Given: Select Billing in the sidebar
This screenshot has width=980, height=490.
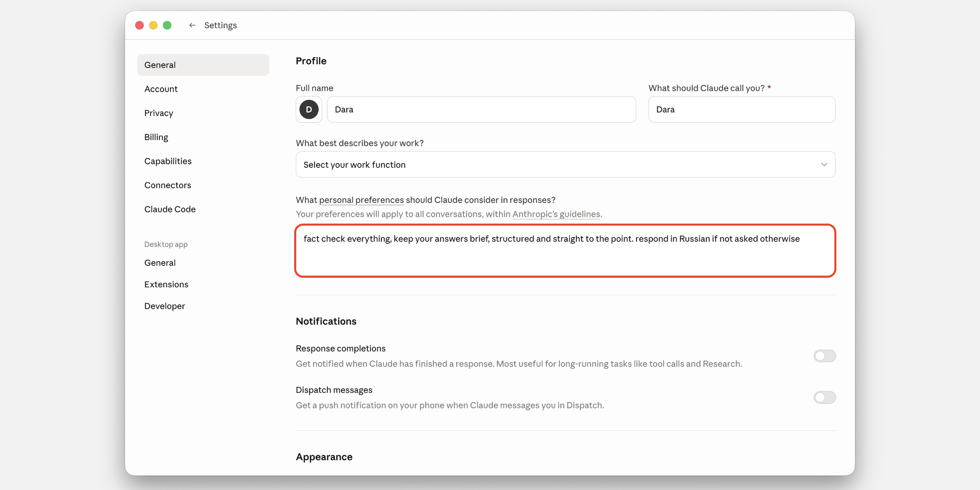Looking at the screenshot, I should [156, 137].
